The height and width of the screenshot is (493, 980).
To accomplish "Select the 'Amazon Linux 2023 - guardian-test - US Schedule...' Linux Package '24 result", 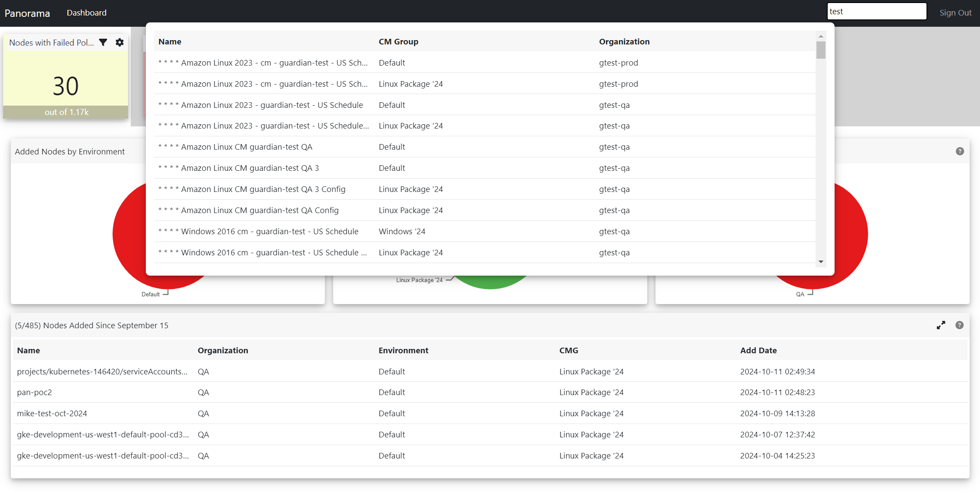I will [x=485, y=126].
